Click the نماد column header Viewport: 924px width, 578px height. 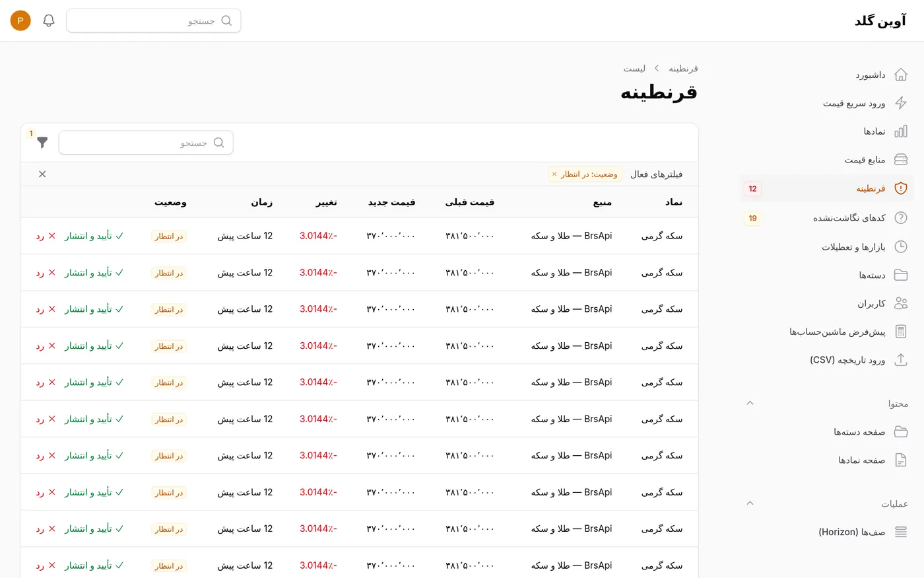[x=674, y=202]
